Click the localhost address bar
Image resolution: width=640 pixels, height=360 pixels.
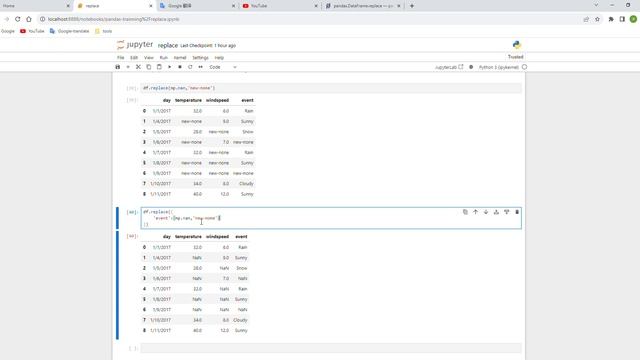pos(310,19)
